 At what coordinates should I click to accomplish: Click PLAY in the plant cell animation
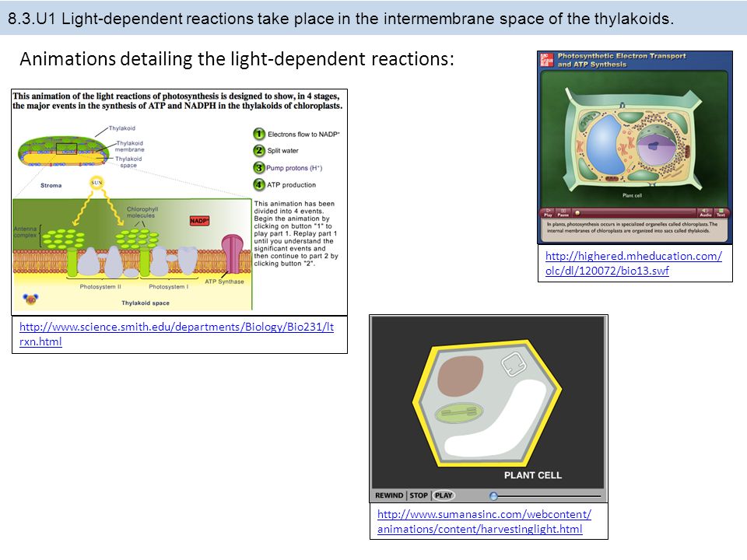(x=444, y=495)
